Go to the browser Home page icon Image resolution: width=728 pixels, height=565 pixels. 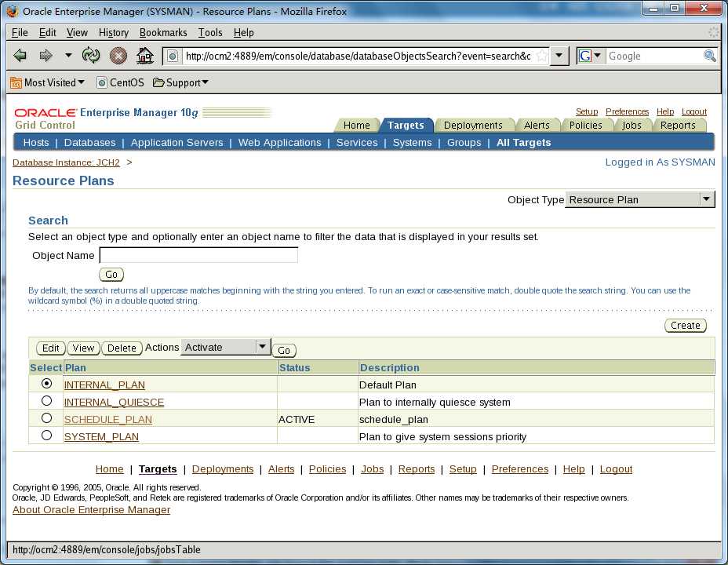(x=145, y=56)
